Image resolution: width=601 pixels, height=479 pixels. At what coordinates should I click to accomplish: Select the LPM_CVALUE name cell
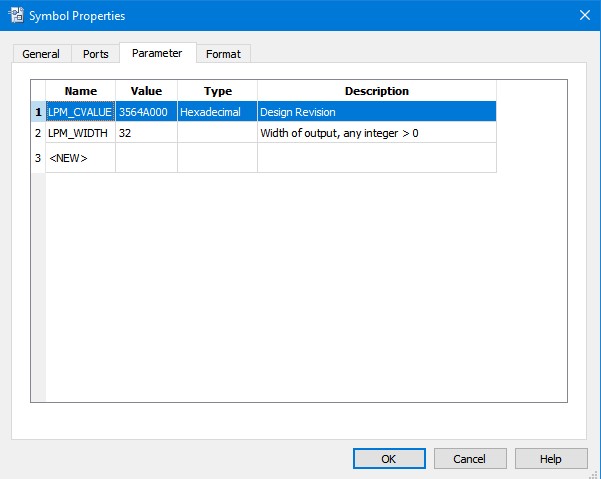[x=80, y=112]
